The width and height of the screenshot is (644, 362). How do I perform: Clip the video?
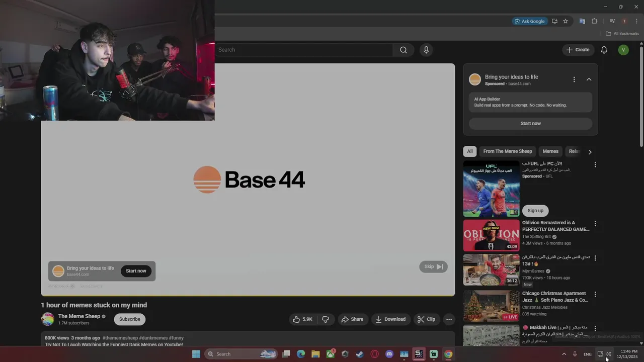(426, 319)
